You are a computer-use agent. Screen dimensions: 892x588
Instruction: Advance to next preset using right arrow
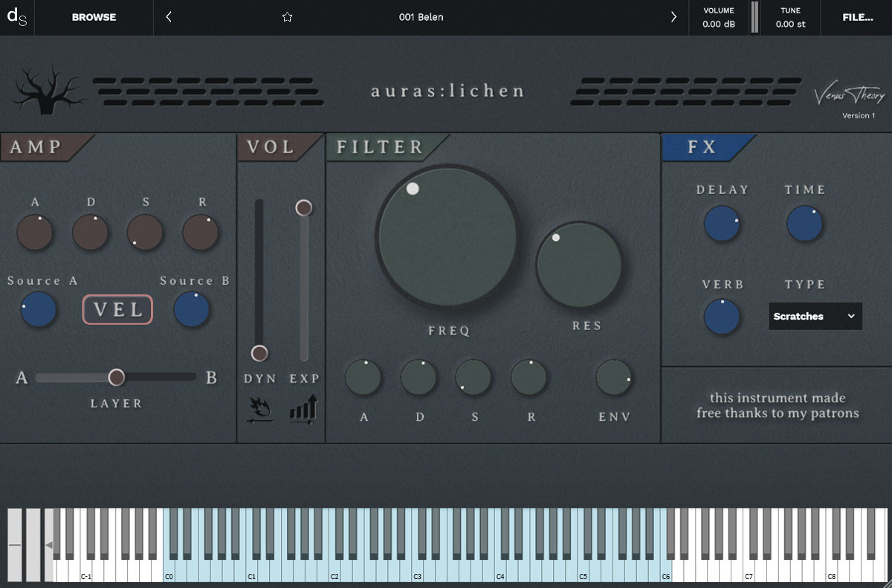(x=673, y=17)
